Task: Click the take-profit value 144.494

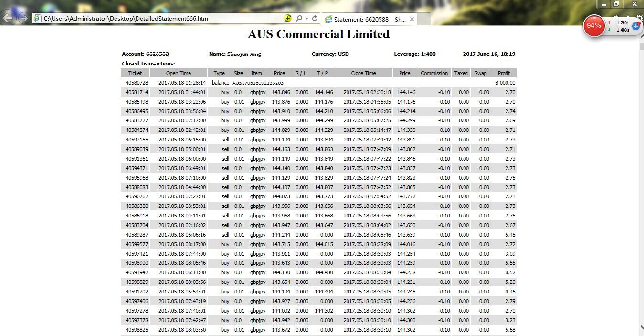Action: [x=324, y=292]
